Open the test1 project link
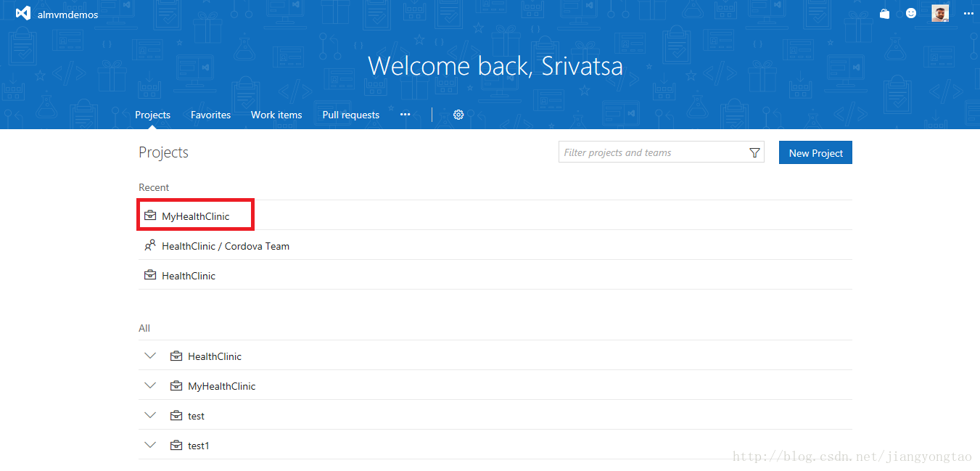The height and width of the screenshot is (471, 980). pos(198,446)
